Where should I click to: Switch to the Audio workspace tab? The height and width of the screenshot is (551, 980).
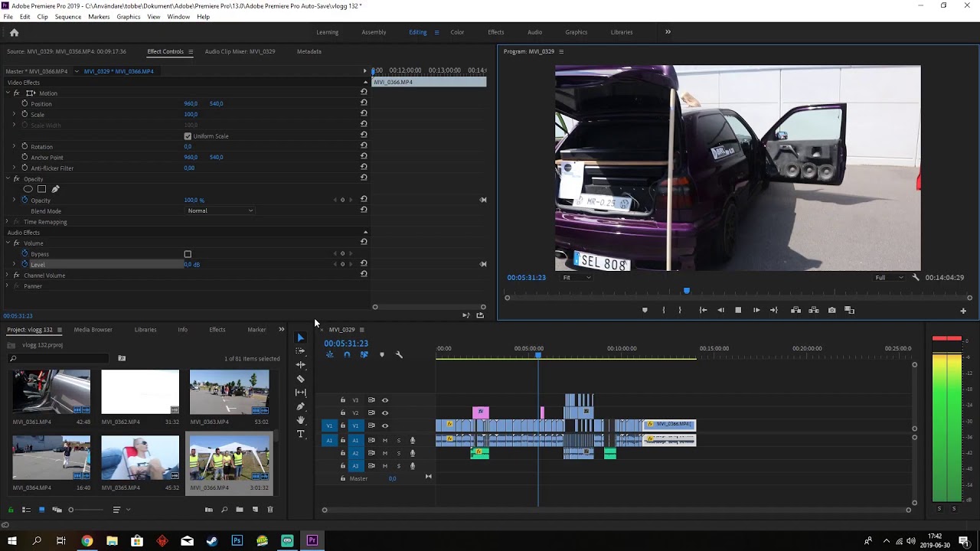click(534, 32)
